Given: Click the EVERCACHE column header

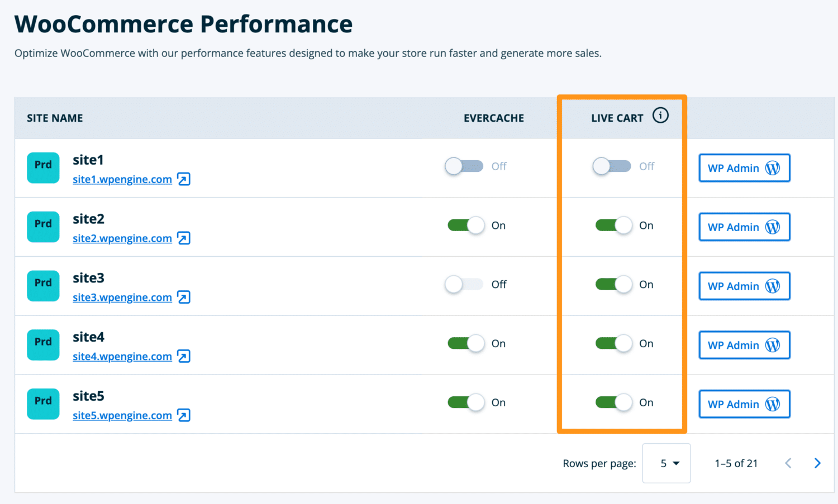Looking at the screenshot, I should 494,118.
